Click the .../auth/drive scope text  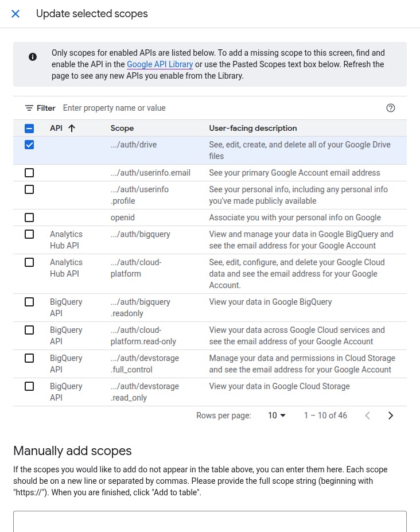pyautogui.click(x=134, y=145)
